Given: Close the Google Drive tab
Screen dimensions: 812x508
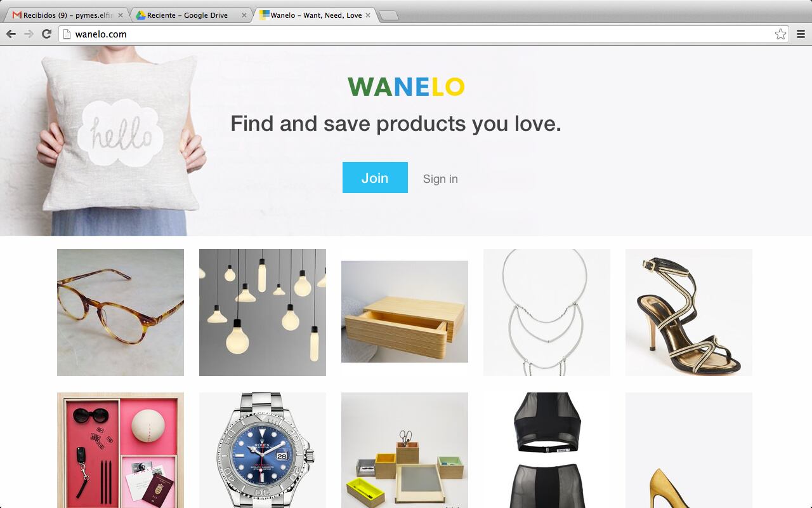Looking at the screenshot, I should [x=244, y=15].
